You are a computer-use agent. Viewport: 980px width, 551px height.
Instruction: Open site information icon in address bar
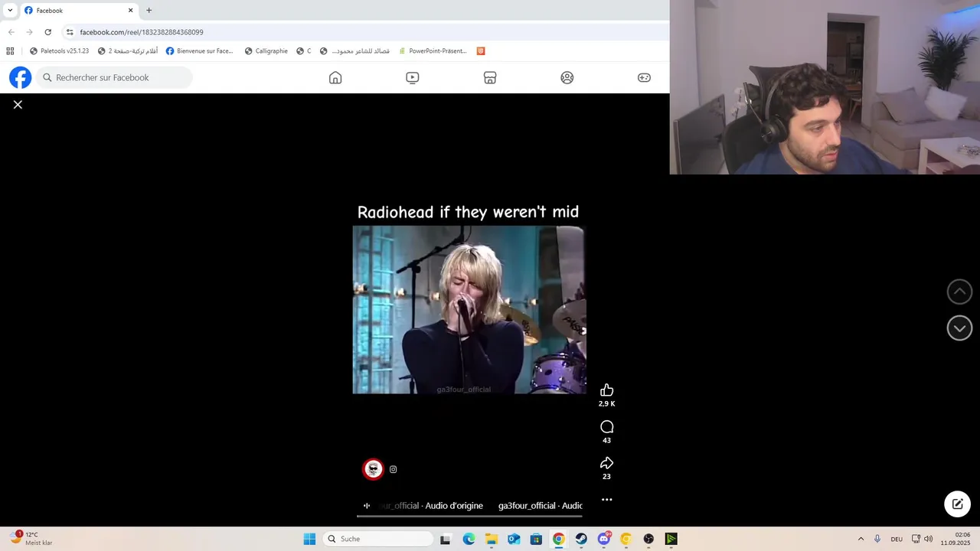point(70,32)
